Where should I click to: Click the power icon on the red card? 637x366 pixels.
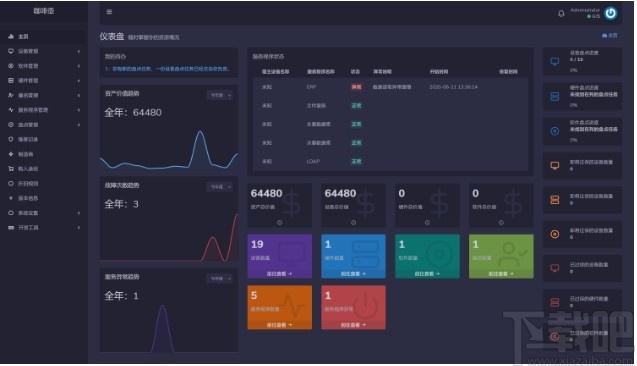(365, 305)
